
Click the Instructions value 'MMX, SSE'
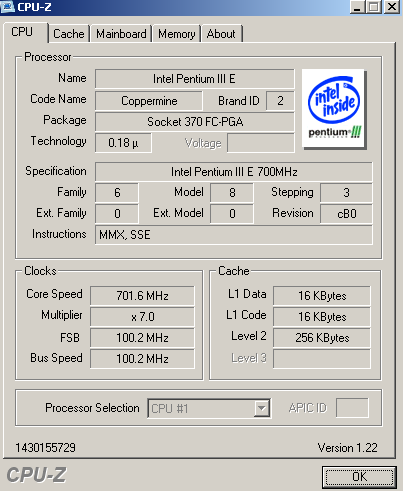coord(234,235)
